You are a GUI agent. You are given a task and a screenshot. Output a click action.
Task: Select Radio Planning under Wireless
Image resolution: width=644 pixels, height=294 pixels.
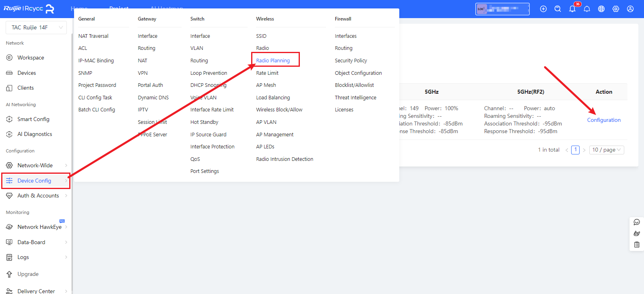pos(273,60)
